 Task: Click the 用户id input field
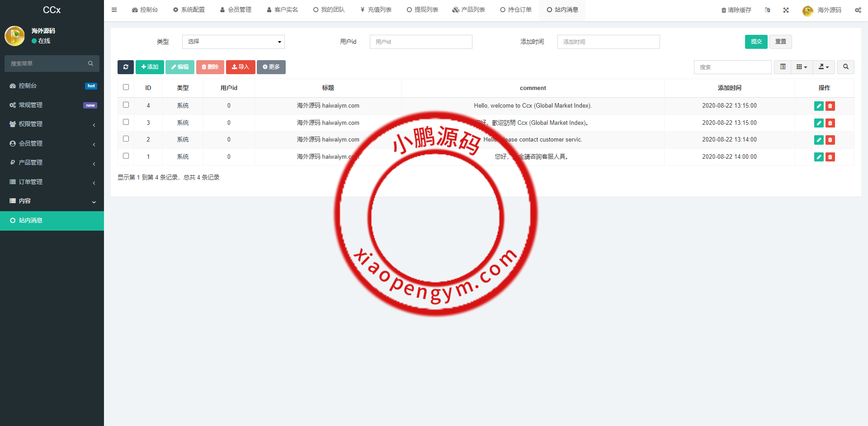420,42
